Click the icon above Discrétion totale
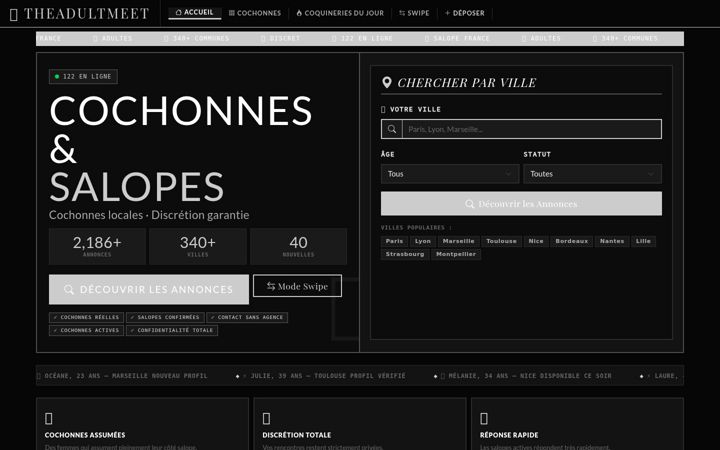The image size is (720, 450). coord(266,418)
